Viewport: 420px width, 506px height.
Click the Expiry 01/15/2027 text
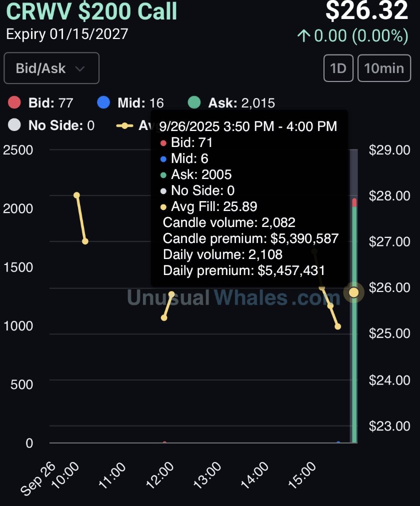tap(67, 34)
